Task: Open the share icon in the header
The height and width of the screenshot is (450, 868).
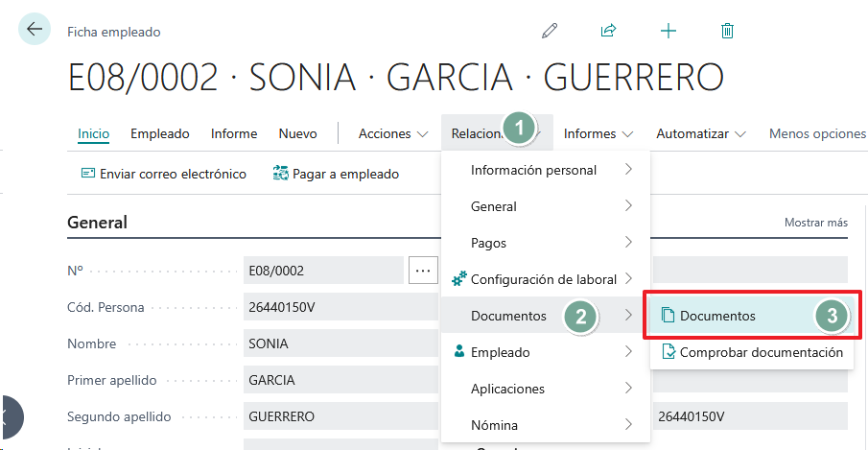Action: pyautogui.click(x=608, y=31)
